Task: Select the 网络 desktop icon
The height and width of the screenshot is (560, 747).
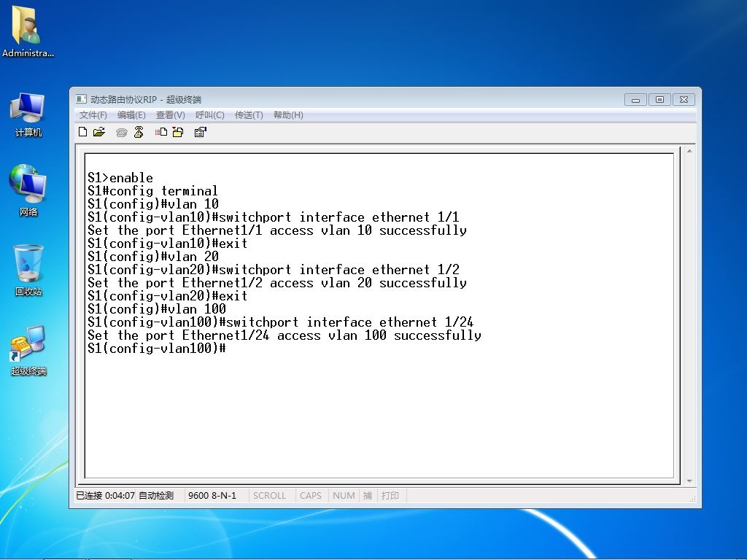Action: (x=28, y=190)
